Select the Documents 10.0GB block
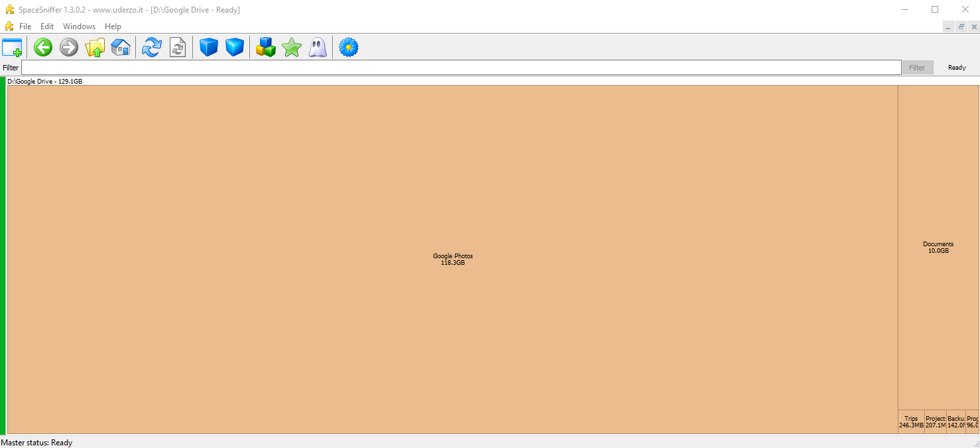 pyautogui.click(x=938, y=248)
